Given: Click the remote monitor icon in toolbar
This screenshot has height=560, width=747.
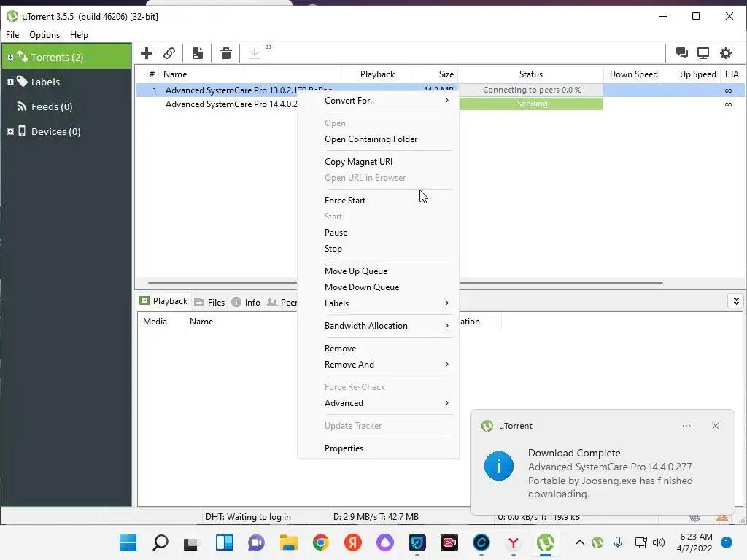Looking at the screenshot, I should click(x=703, y=52).
